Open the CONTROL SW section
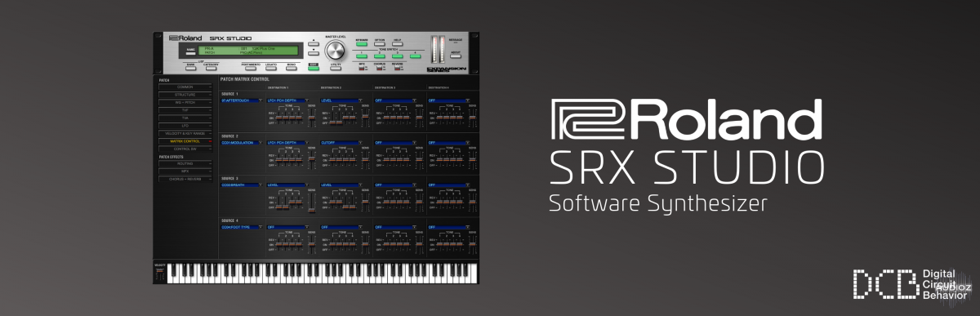Image resolution: width=980 pixels, height=316 pixels. click(x=186, y=149)
